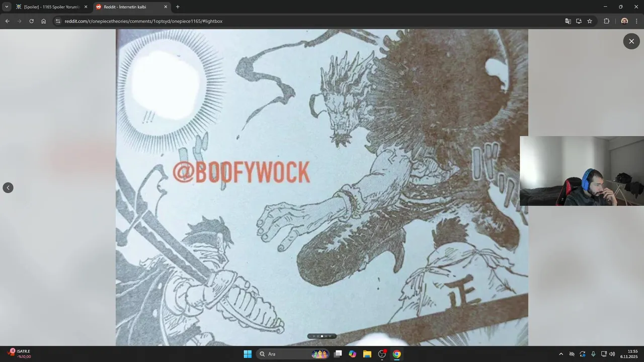Show hidden system tray icons
Screen dimensions: 644x362
(561, 354)
